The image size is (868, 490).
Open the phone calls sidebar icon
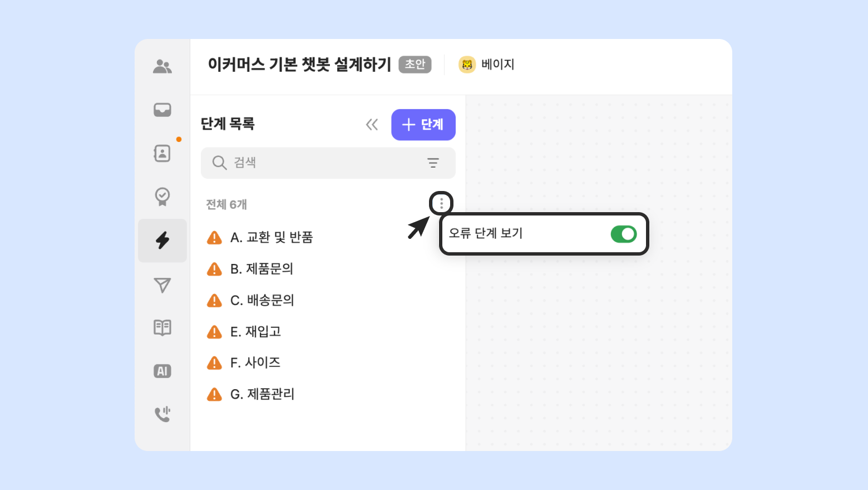coord(162,414)
